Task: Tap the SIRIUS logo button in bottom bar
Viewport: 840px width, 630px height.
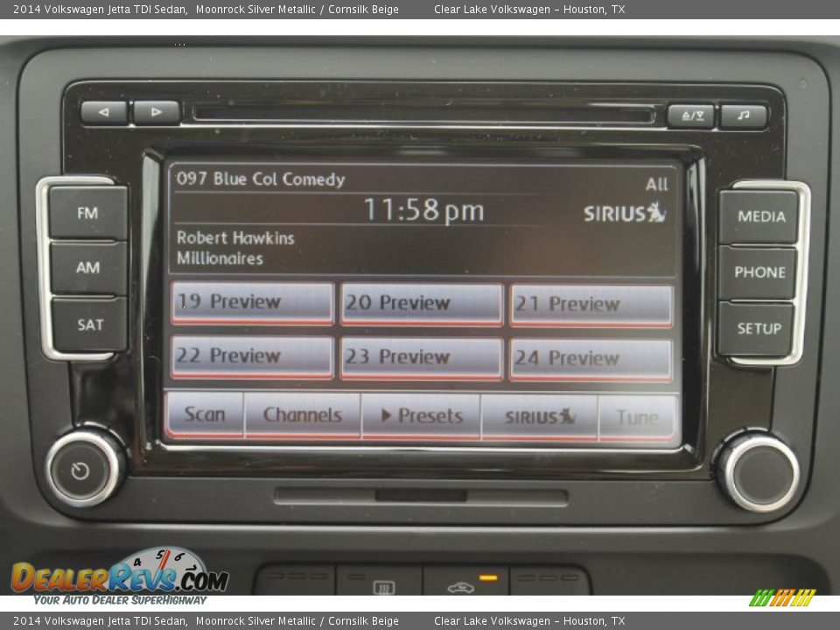Action: pyautogui.click(x=539, y=416)
